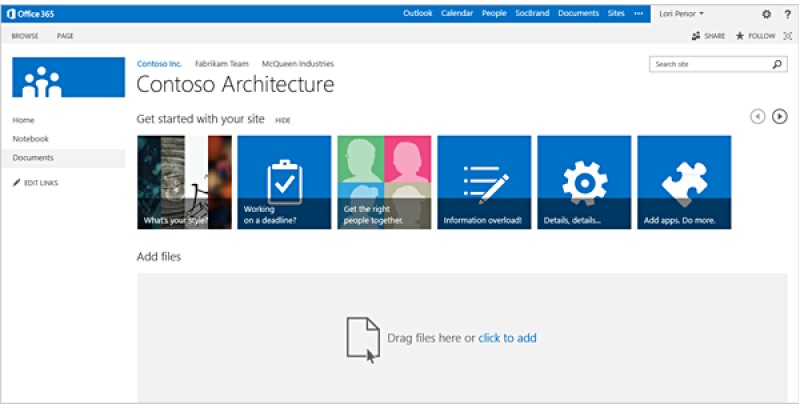Hide the getting started section
The image size is (799, 414).
point(283,120)
